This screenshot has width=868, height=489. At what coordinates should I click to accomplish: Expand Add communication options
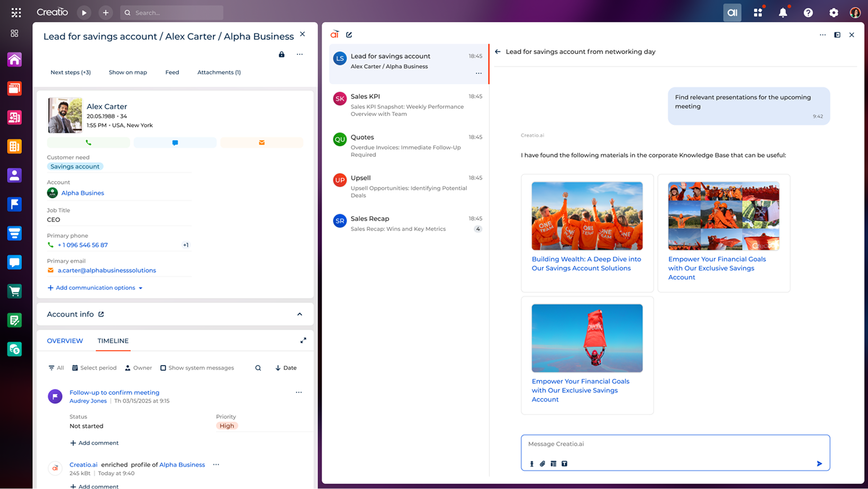click(x=95, y=288)
